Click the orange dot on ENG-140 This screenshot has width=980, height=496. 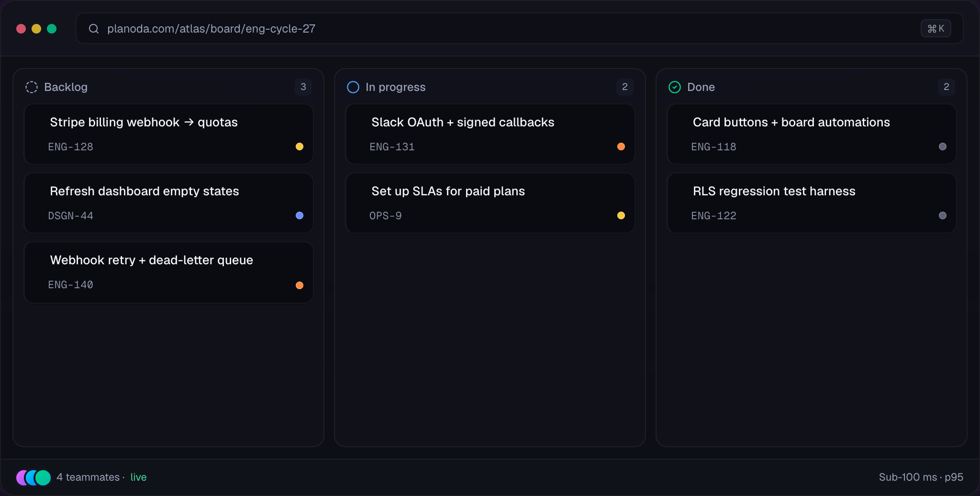point(300,285)
